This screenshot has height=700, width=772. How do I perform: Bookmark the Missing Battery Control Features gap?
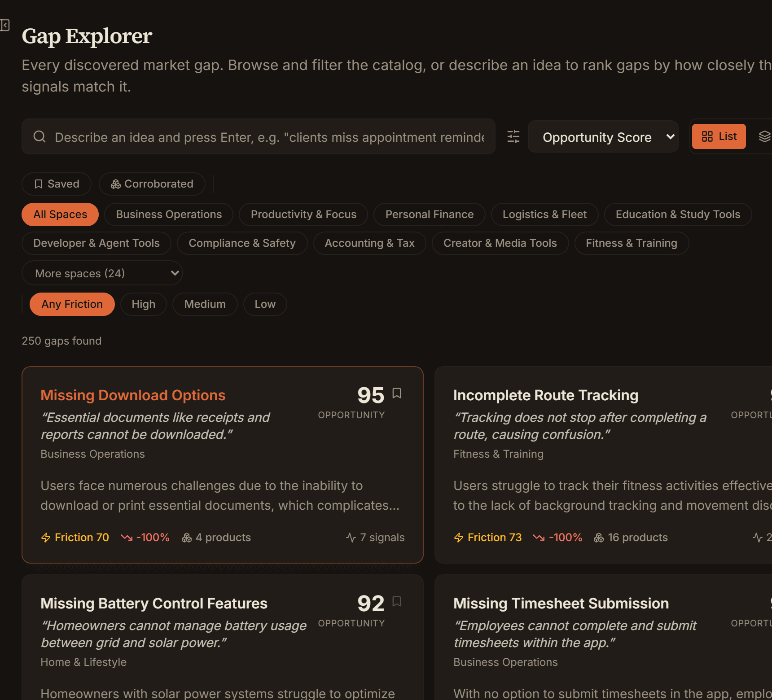[397, 601]
